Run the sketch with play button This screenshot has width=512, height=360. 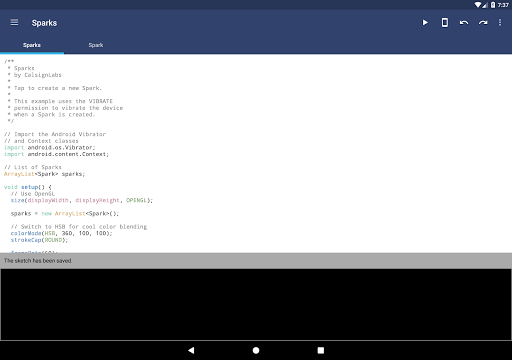click(425, 22)
